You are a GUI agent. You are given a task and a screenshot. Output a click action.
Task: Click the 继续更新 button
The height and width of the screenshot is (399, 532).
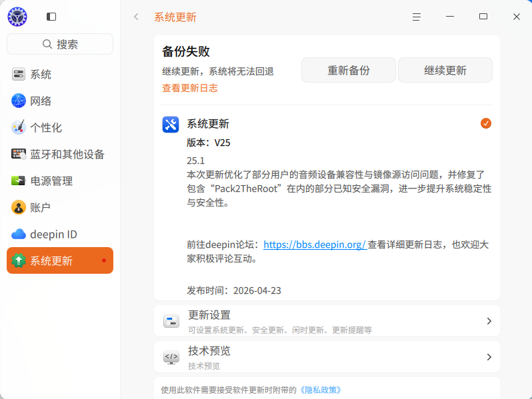pyautogui.click(x=445, y=70)
